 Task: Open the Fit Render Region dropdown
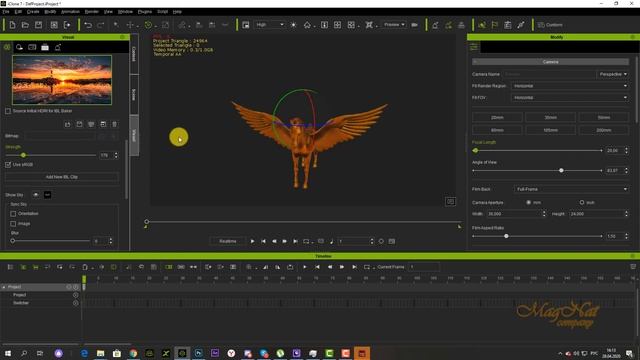click(x=570, y=86)
